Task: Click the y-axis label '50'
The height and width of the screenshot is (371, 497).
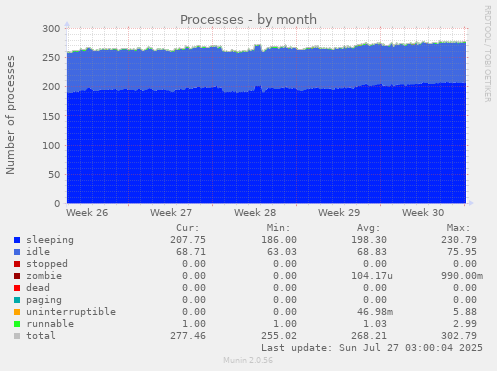Action: point(54,174)
